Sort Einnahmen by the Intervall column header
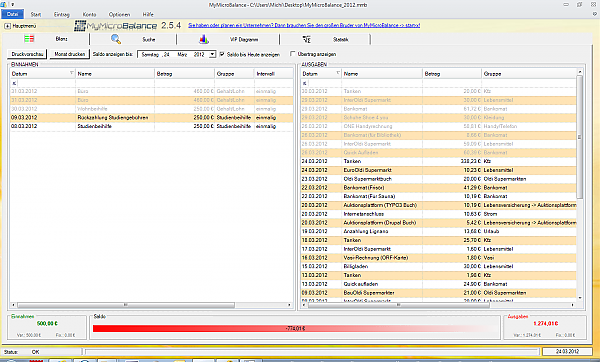Screen dimensions: 600x362 pos(273,73)
